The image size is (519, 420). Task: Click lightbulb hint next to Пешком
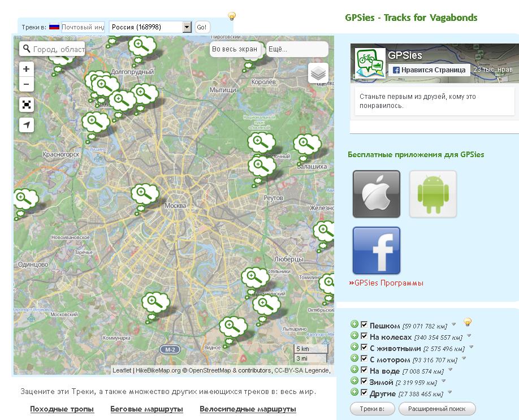(x=468, y=322)
